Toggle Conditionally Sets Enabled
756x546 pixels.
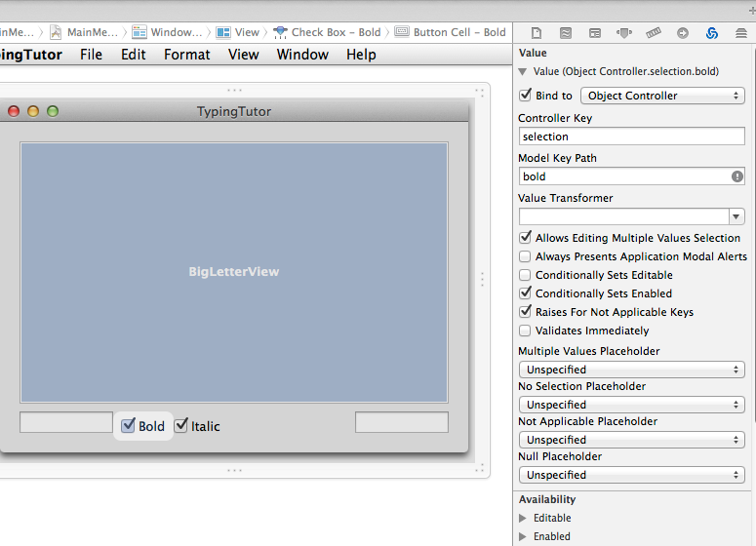tap(525, 293)
